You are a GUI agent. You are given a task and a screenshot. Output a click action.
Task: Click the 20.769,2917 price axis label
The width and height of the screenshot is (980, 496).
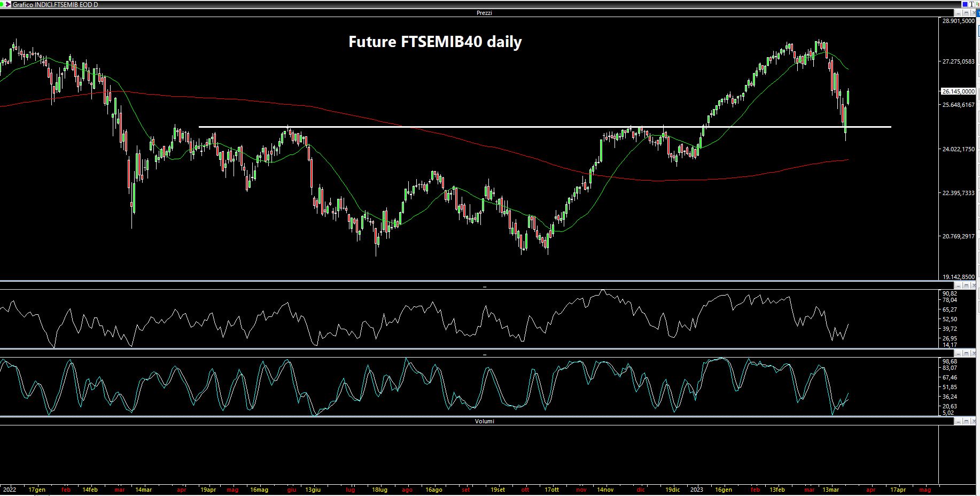click(958, 236)
